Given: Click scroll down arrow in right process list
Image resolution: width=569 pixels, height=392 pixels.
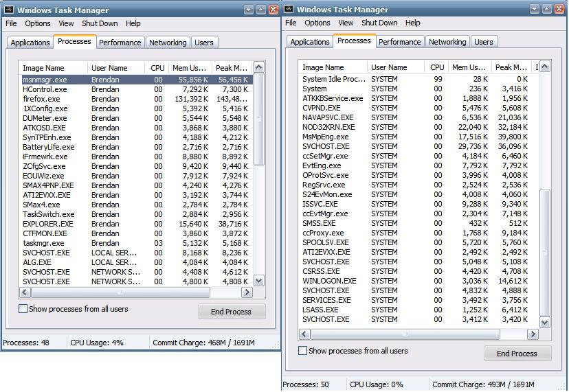Looking at the screenshot, I should (x=545, y=322).
